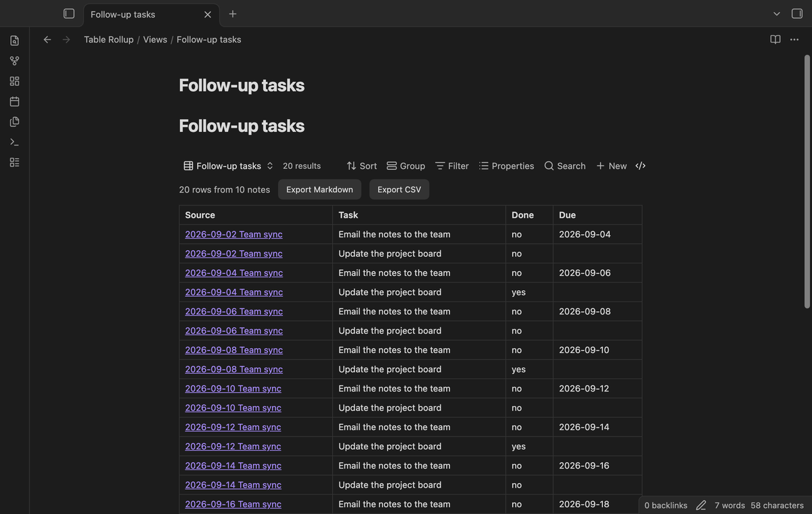Click the pencil editing mode icon
This screenshot has height=514, width=812.
701,505
